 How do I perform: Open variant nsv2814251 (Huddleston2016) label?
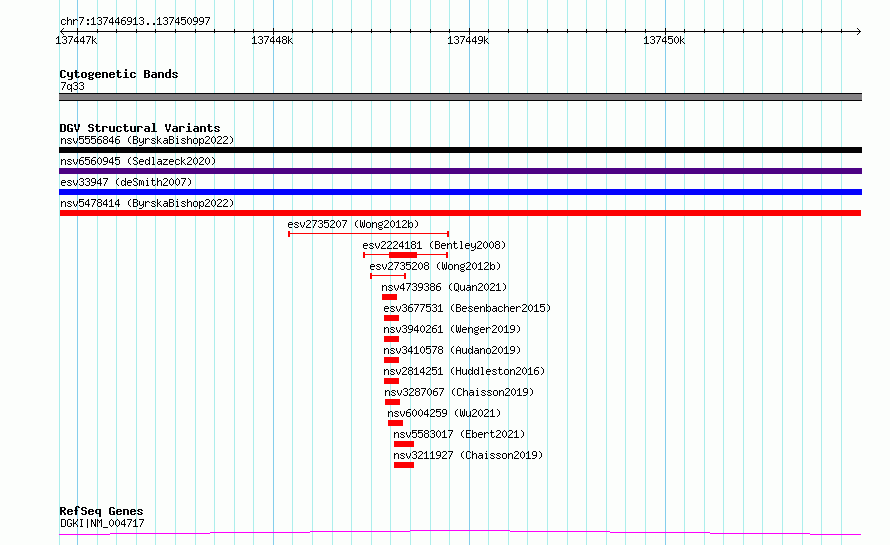click(464, 371)
